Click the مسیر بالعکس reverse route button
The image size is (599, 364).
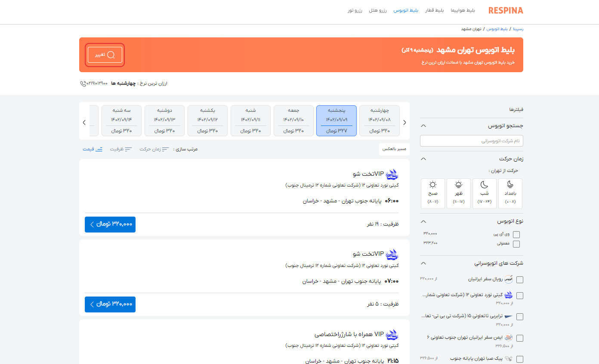394,149
